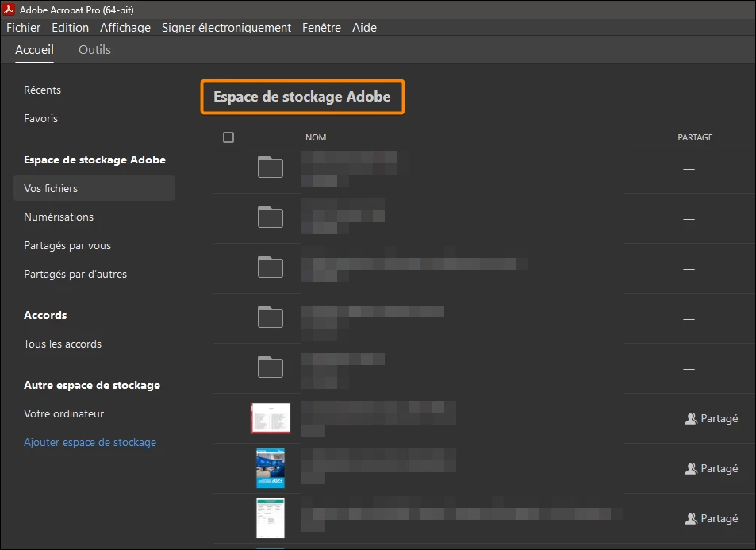Open the fourth folder icon in list
This screenshot has height=550, width=756.
pos(271,317)
